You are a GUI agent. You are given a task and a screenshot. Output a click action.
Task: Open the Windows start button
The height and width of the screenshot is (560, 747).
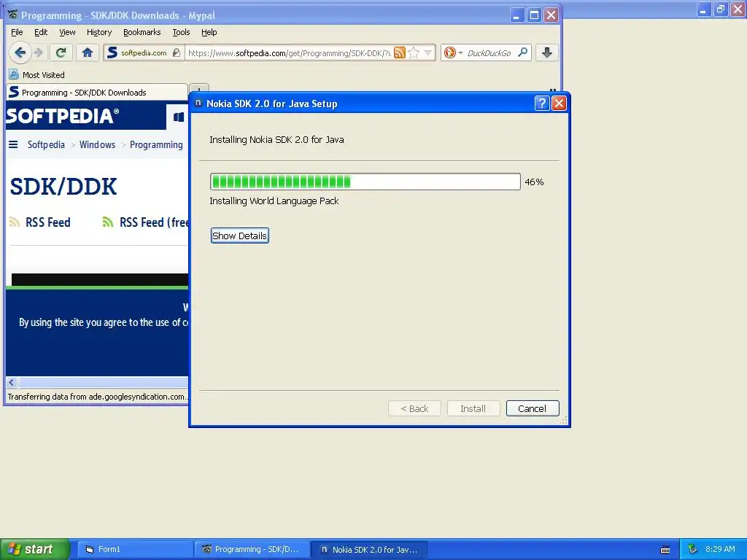[x=35, y=549]
